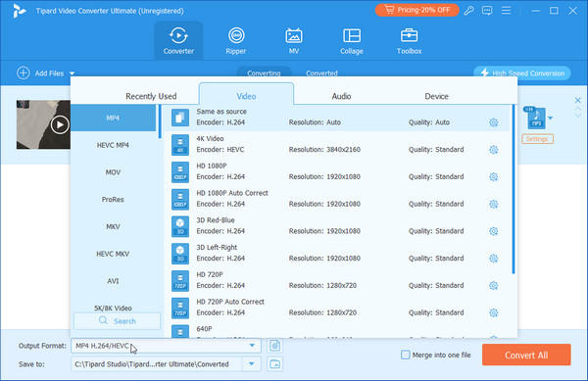Select the HEVC MP4 format category
The width and height of the screenshot is (588, 381).
113,145
